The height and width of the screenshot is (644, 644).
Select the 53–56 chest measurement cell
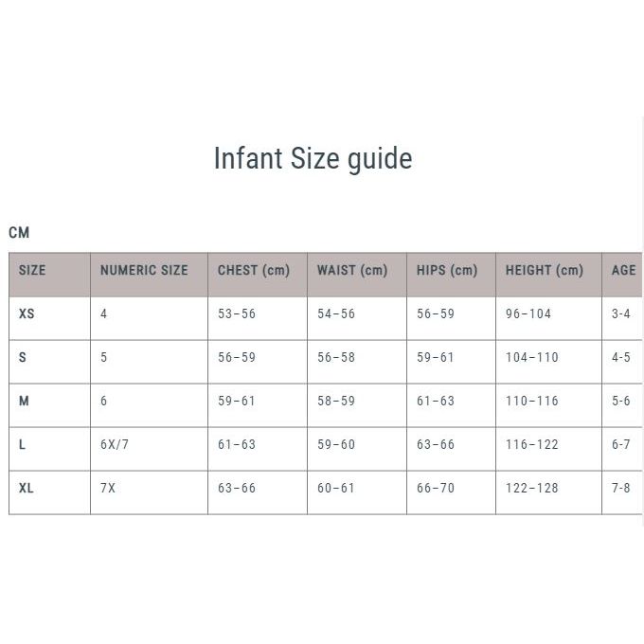237,313
